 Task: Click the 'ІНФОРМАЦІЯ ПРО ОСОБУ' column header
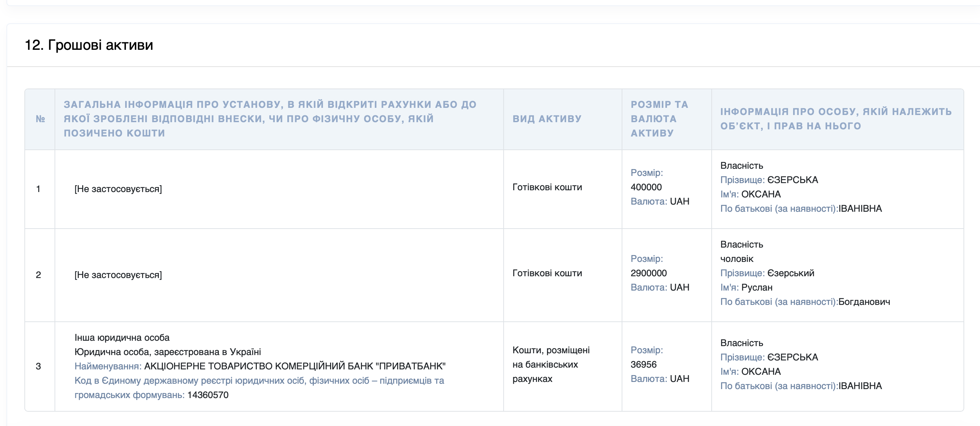point(836,119)
